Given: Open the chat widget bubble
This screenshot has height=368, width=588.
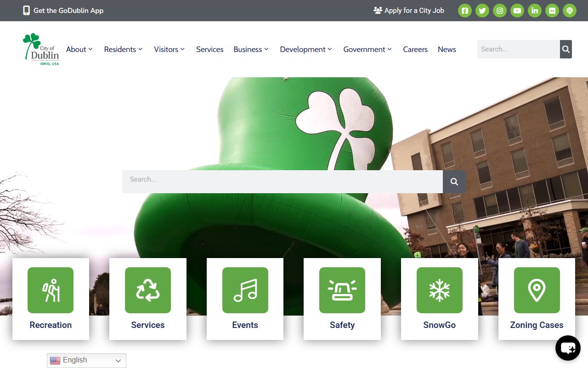Looking at the screenshot, I should coord(568,348).
